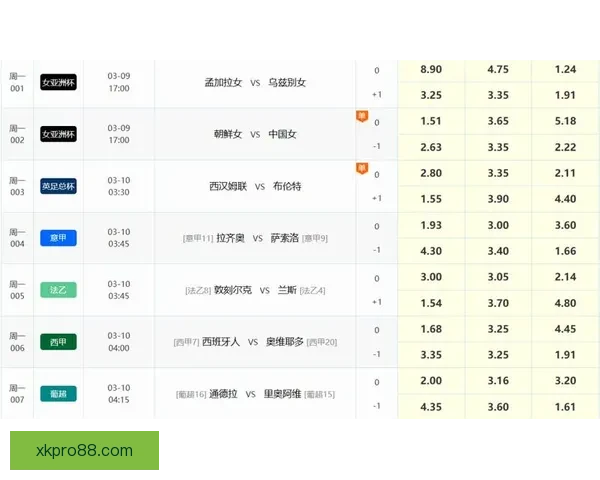Screen dimensions: 600x480
Task: Pick handicap odds 2.22 in match 002
Action: click(x=565, y=147)
